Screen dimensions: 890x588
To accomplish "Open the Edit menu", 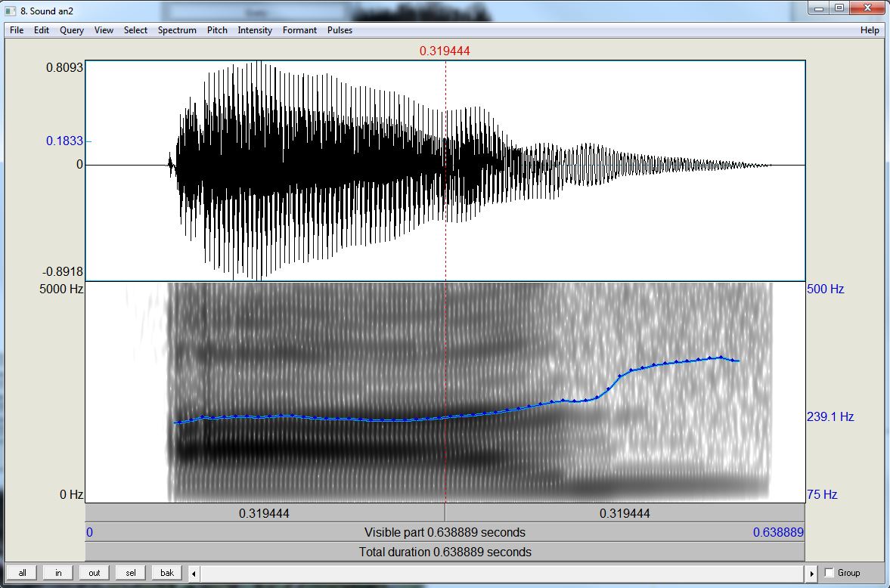I will tap(42, 30).
